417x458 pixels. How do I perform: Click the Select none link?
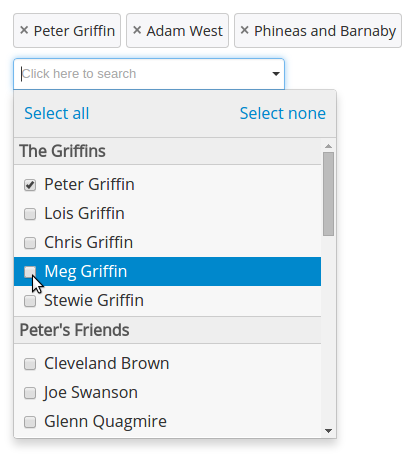[x=283, y=113]
